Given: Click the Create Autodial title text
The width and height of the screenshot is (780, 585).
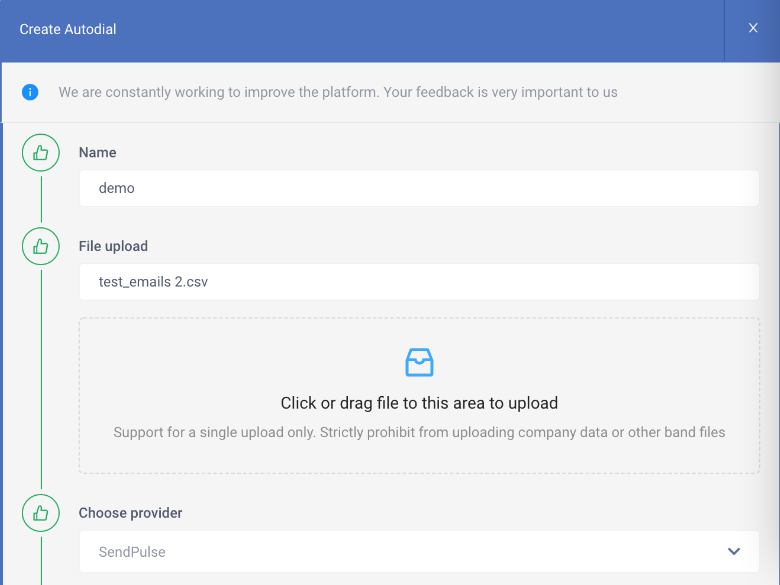Looking at the screenshot, I should point(68,29).
